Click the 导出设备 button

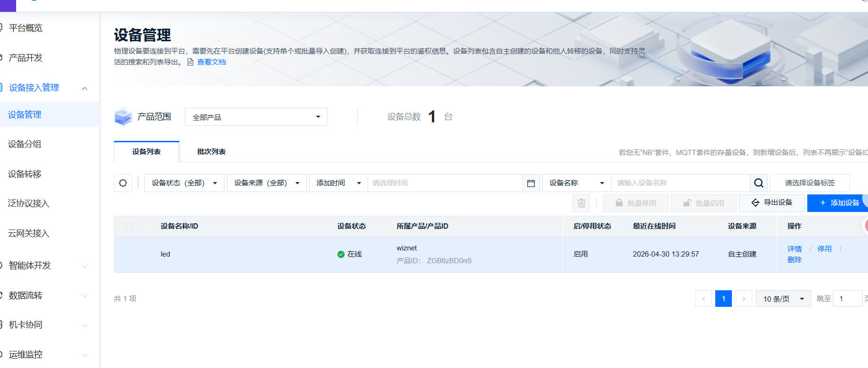[x=772, y=203]
